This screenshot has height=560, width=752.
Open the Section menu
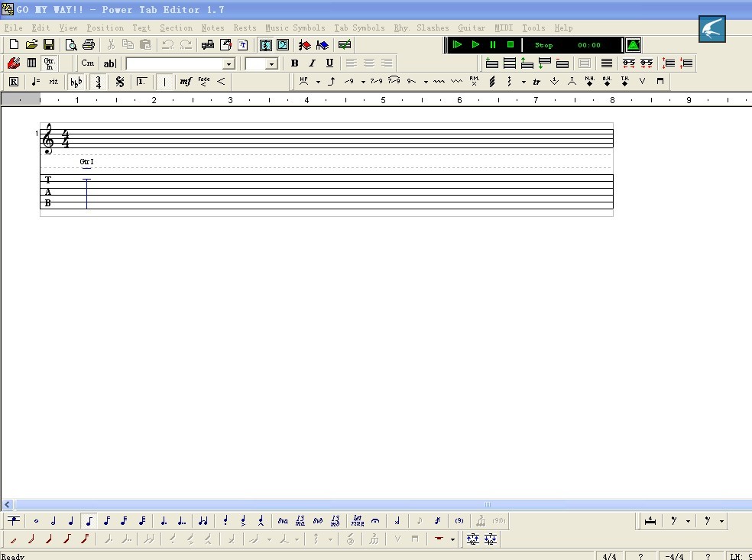click(x=176, y=28)
